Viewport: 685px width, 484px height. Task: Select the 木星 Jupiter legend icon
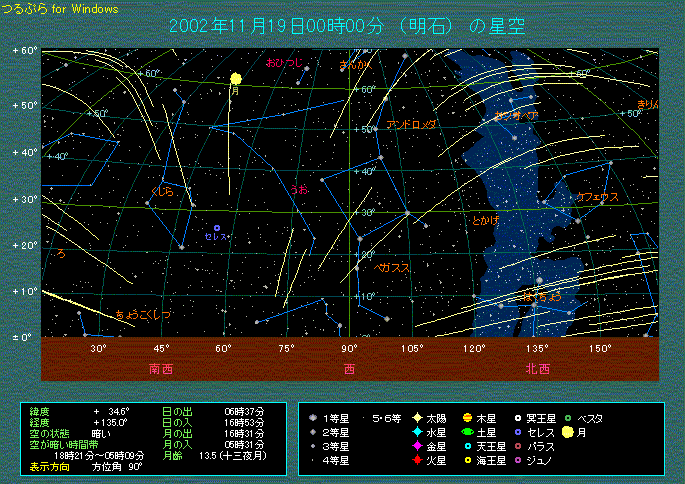[x=467, y=417]
